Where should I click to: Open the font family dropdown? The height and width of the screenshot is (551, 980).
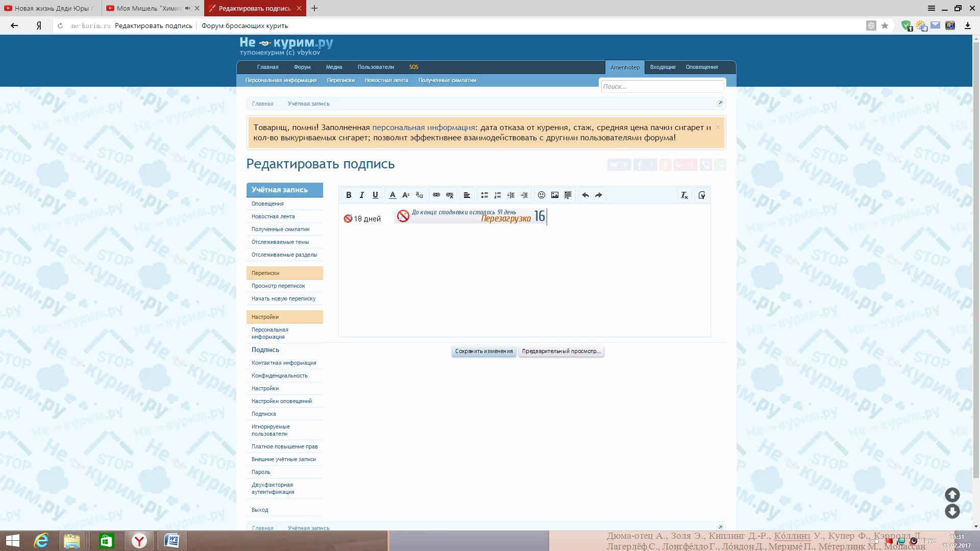tap(419, 195)
